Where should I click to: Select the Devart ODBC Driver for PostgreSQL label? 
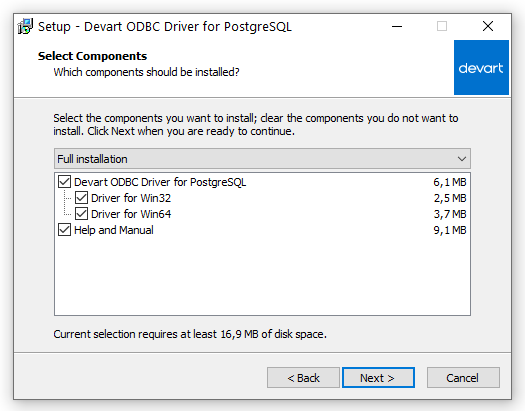coord(160,182)
